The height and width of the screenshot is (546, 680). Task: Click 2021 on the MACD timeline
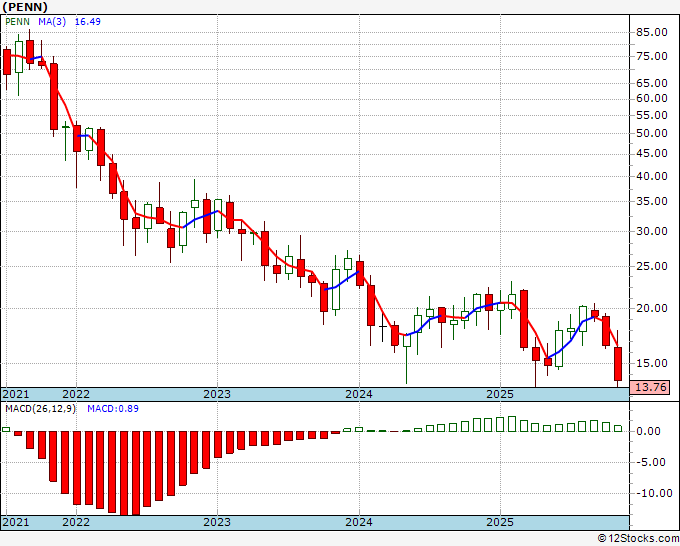pyautogui.click(x=16, y=522)
